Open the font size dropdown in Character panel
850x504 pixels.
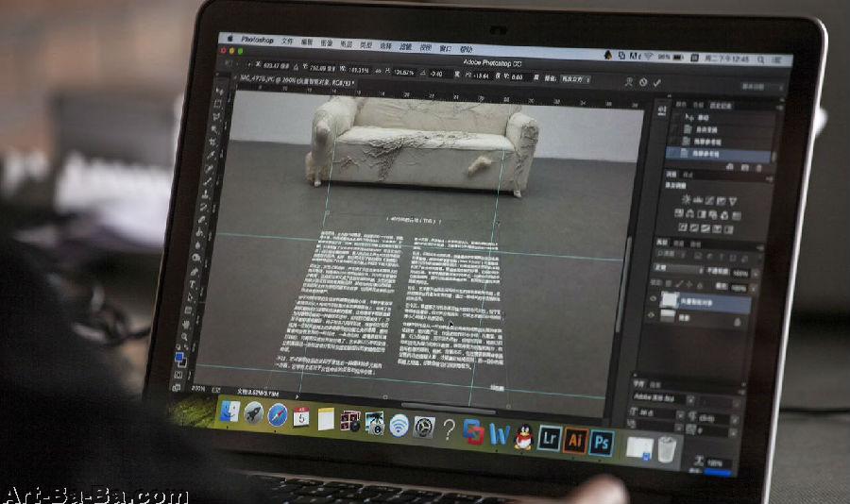(x=680, y=415)
